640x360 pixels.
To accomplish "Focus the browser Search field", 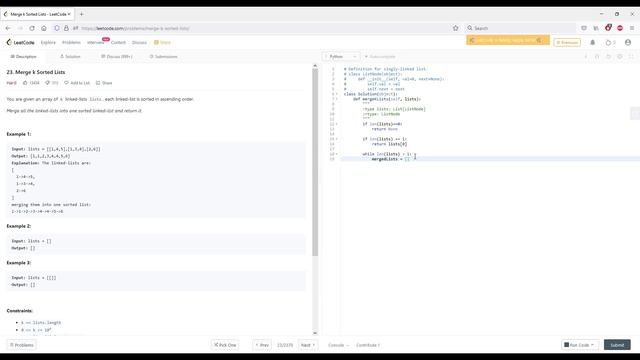I will coord(521,28).
